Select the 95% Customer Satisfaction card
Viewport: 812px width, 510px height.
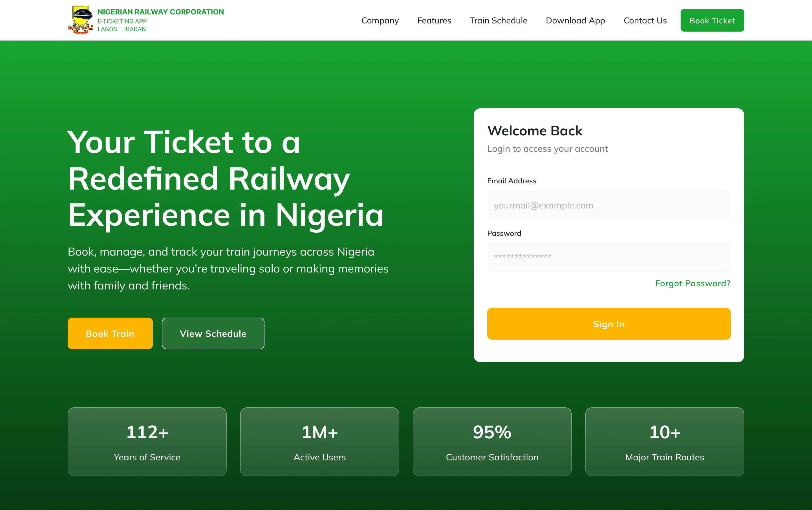tap(492, 441)
